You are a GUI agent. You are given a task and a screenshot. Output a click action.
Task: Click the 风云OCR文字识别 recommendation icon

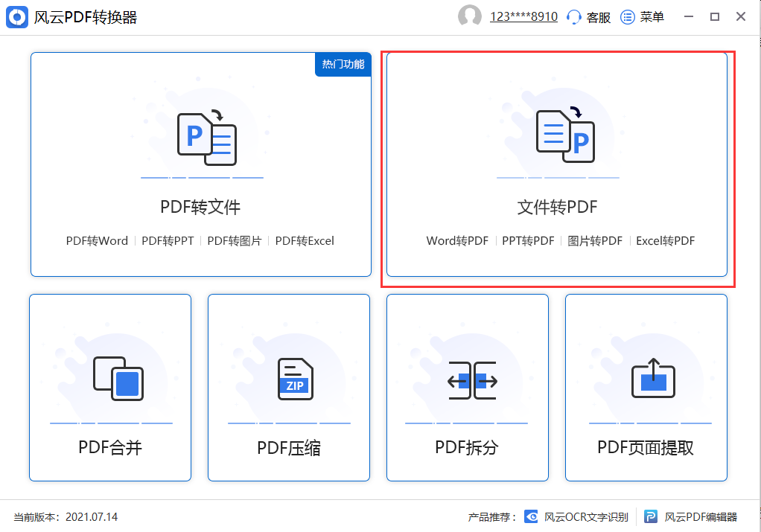point(531,516)
